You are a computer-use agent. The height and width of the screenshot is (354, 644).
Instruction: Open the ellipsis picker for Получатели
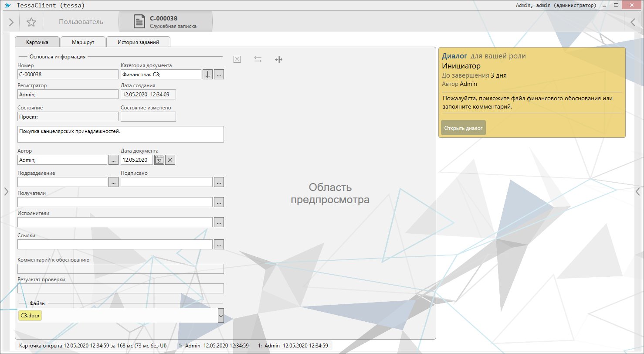(219, 202)
